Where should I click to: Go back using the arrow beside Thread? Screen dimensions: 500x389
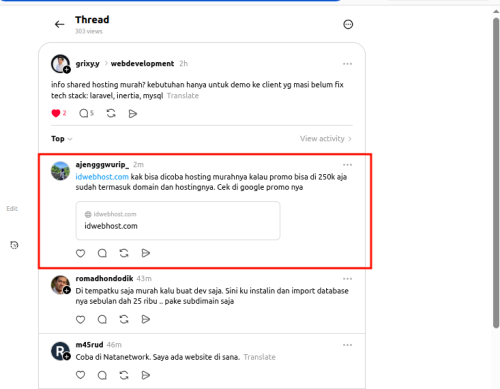tap(59, 24)
